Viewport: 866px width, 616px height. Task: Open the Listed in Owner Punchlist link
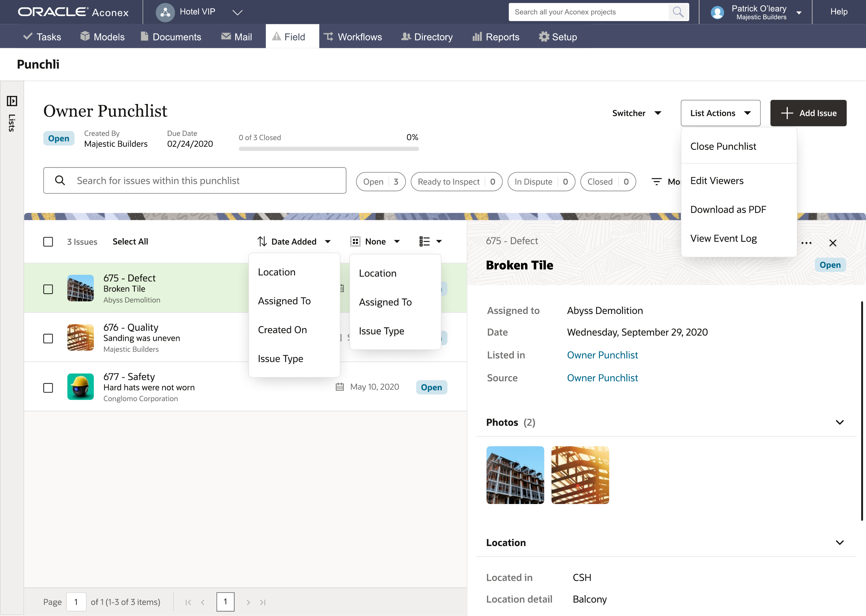click(602, 355)
